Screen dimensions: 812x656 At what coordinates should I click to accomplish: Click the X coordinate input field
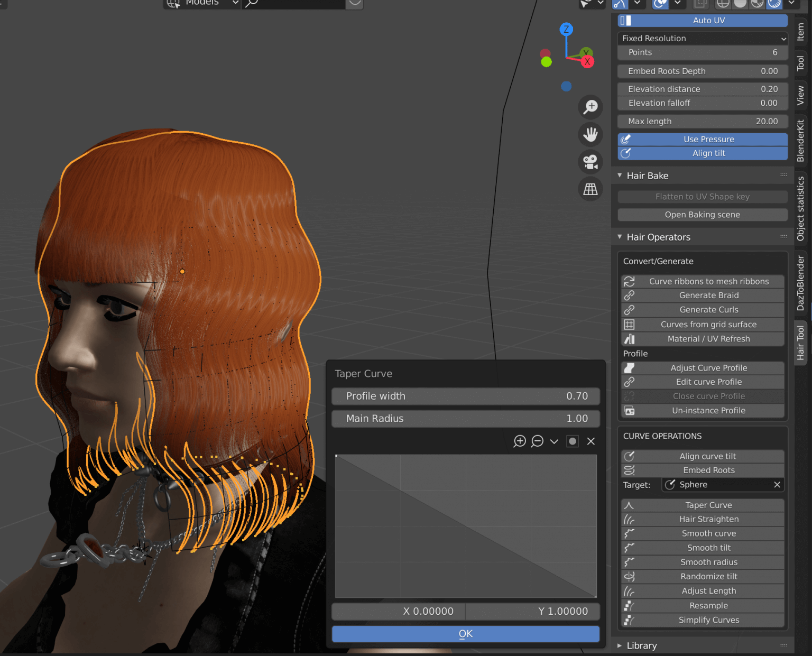[x=398, y=611]
